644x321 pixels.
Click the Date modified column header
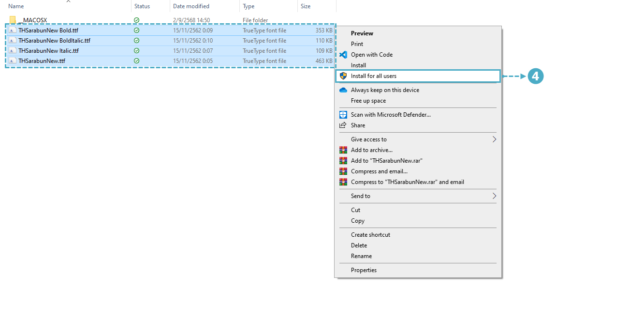click(191, 6)
